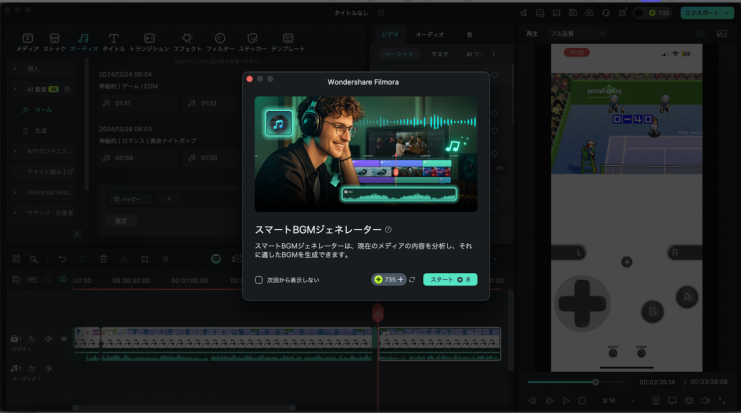
Task: Open the ストック (Stock) tab icon
Action: coord(54,38)
